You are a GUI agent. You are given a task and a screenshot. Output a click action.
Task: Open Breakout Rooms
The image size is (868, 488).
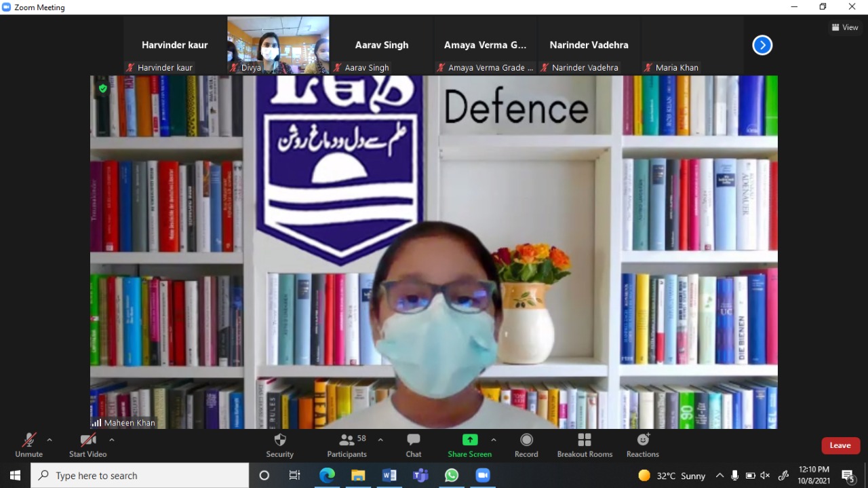pyautogui.click(x=585, y=446)
